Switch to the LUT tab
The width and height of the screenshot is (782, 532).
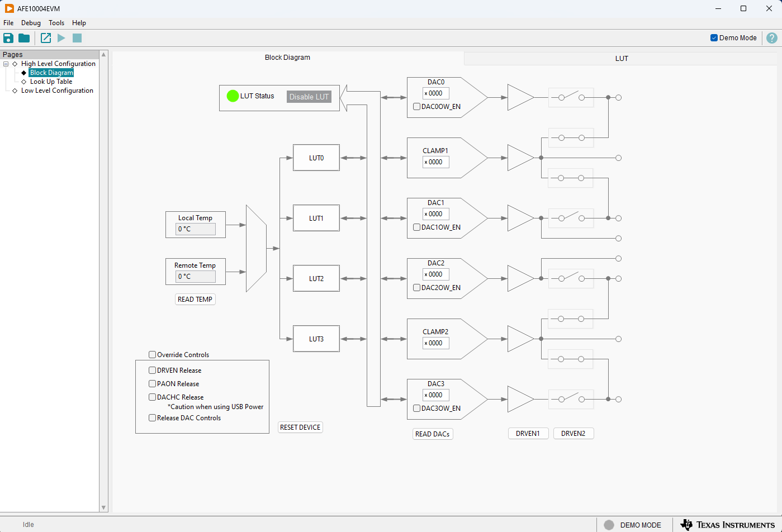(x=622, y=58)
